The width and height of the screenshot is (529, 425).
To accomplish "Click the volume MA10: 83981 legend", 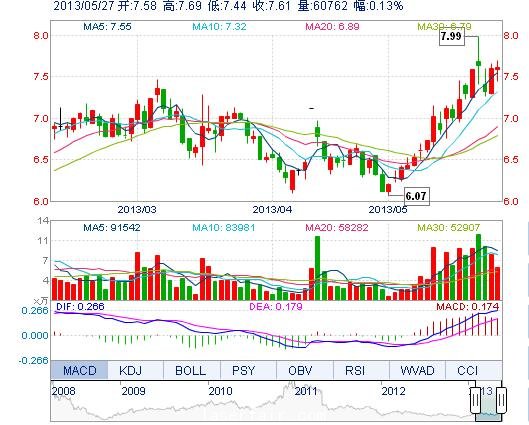I will click(x=224, y=228).
